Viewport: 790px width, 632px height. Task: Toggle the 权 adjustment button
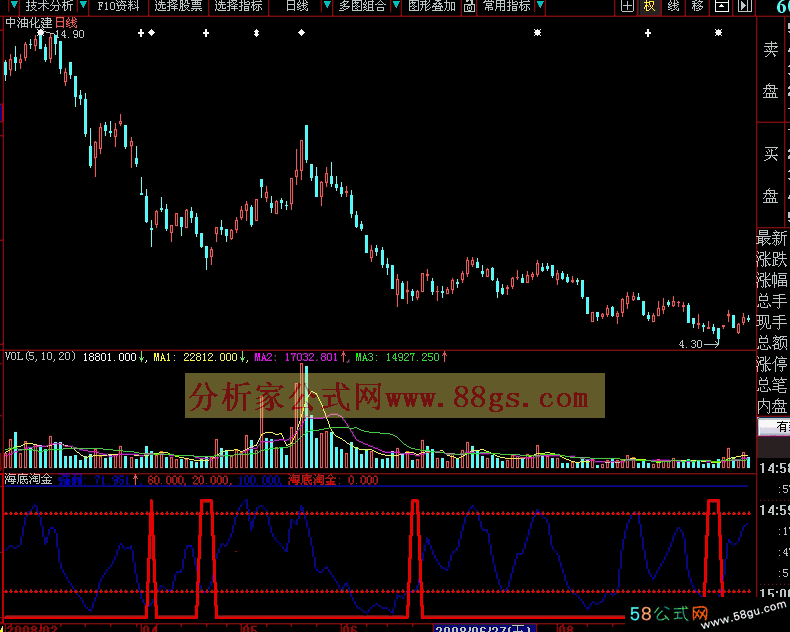[649, 6]
